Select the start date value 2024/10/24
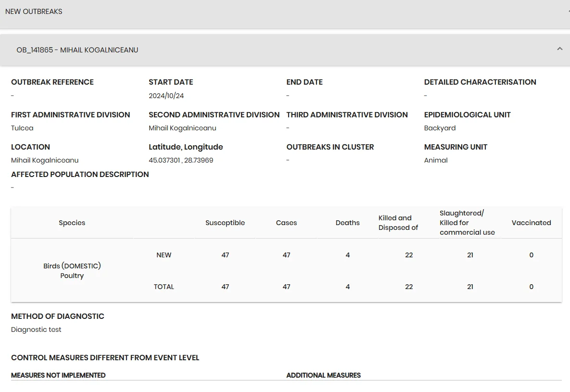 coord(166,96)
